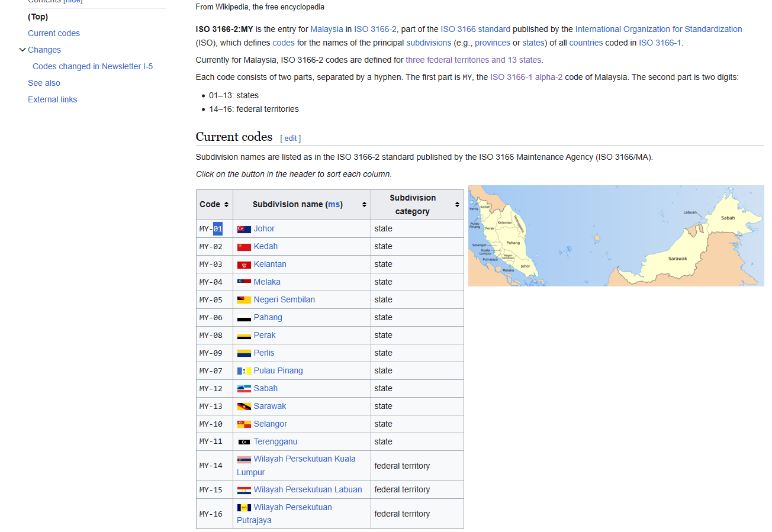Image resolution: width=772 pixels, height=532 pixels.
Task: Click the ms language link in header
Action: 334,204
